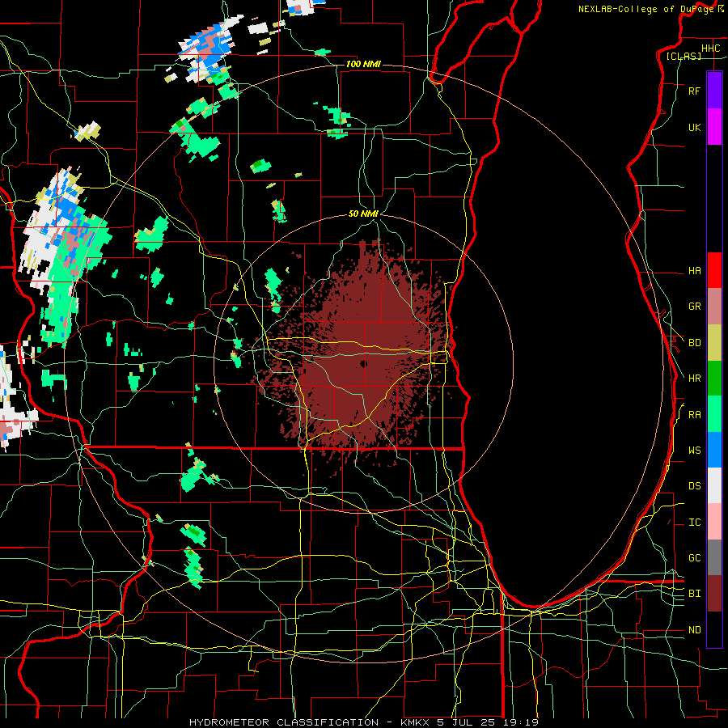Select the DS white legend swatch
The height and width of the screenshot is (728, 728).
[x=714, y=485]
